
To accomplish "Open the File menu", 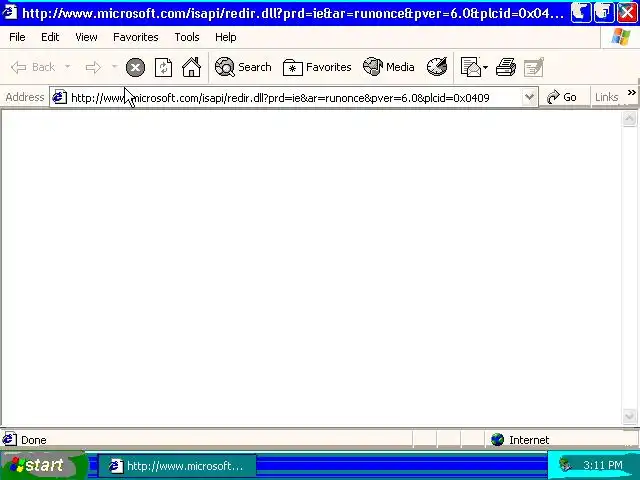I will pos(17,37).
